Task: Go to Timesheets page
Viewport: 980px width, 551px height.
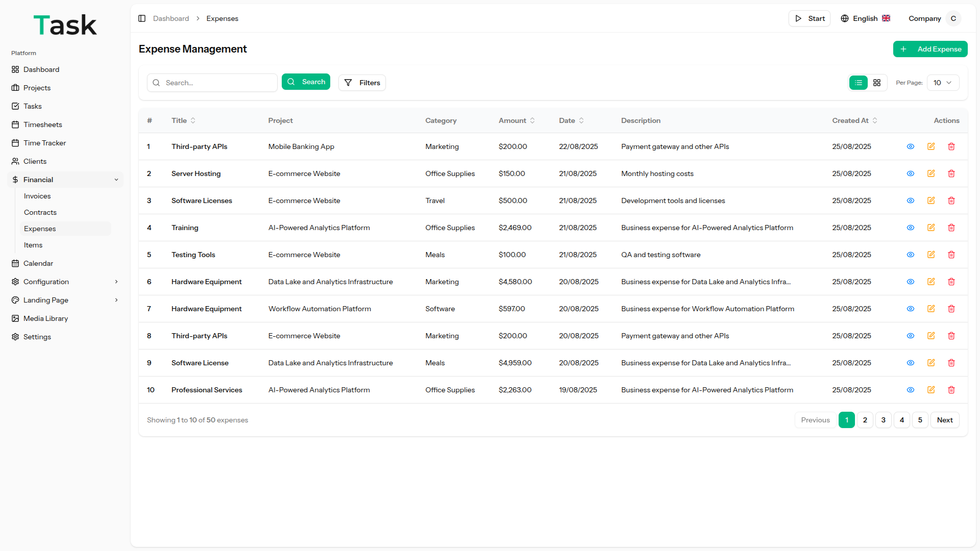Action: [43, 124]
